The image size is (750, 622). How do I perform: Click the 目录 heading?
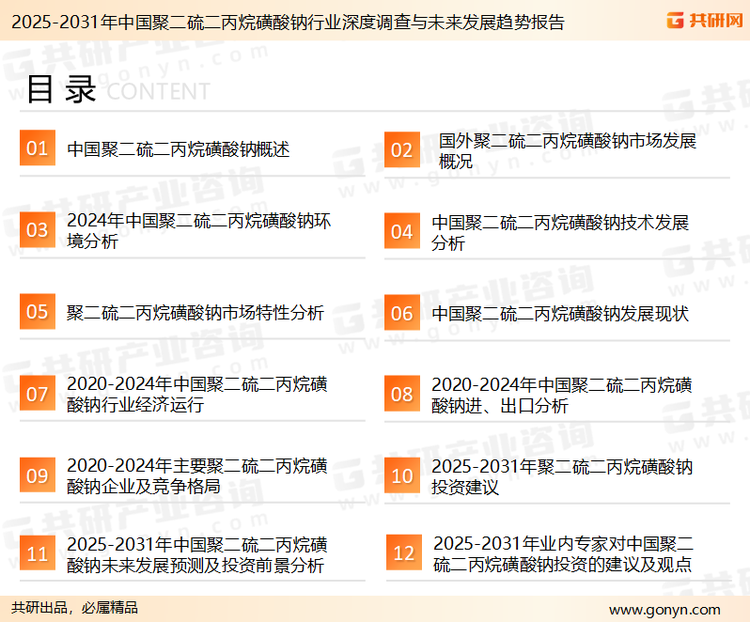(61, 89)
